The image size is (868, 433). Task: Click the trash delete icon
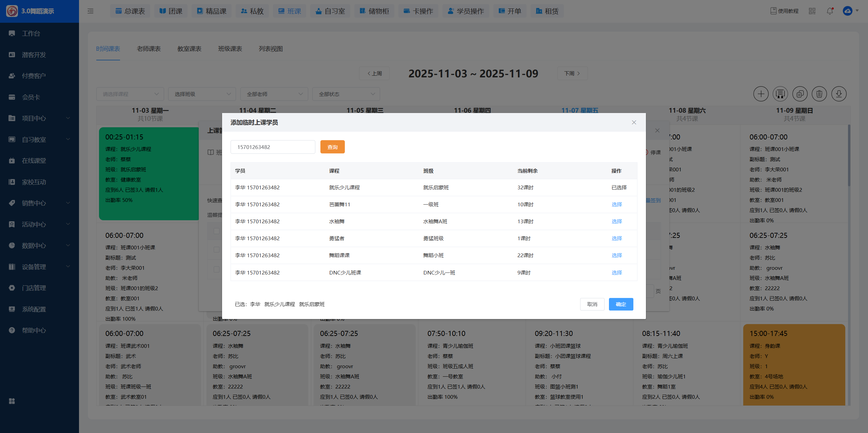pyautogui.click(x=819, y=94)
